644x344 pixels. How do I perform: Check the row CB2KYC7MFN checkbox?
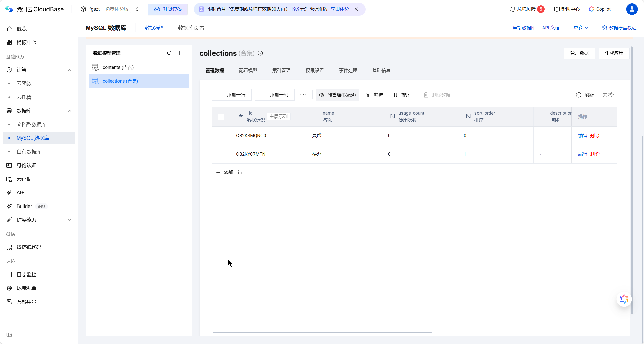coord(221,154)
